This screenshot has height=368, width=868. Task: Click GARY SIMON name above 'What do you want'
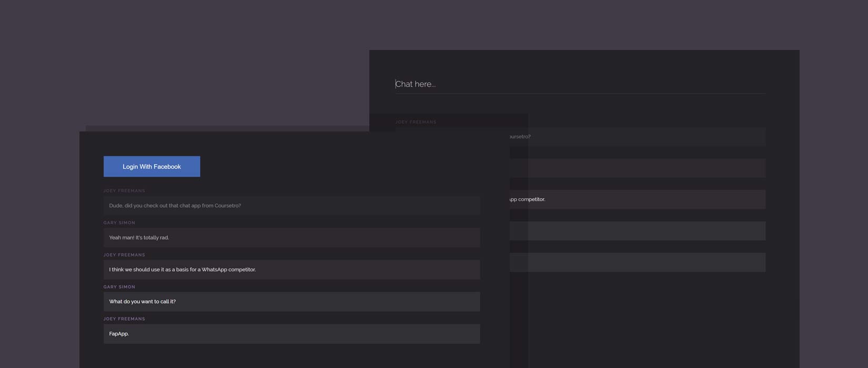coord(119,287)
